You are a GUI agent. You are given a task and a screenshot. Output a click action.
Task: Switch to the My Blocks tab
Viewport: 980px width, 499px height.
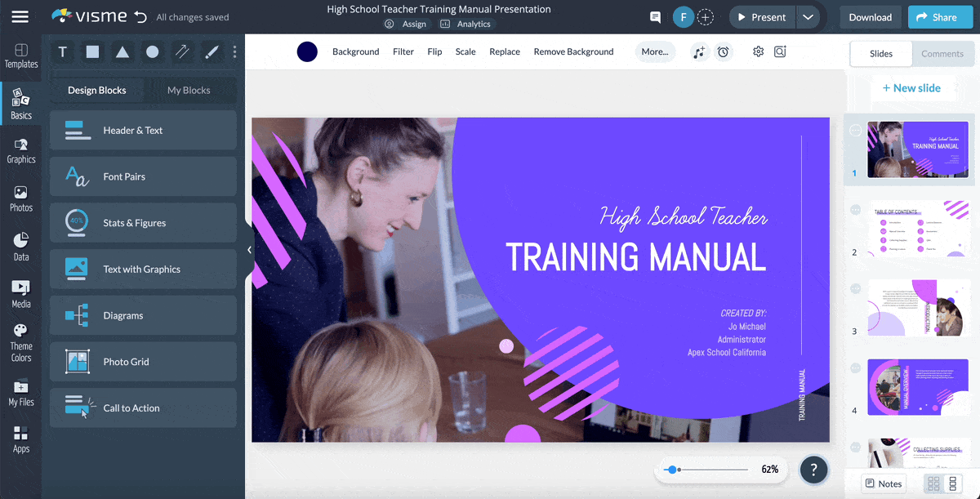[189, 91]
